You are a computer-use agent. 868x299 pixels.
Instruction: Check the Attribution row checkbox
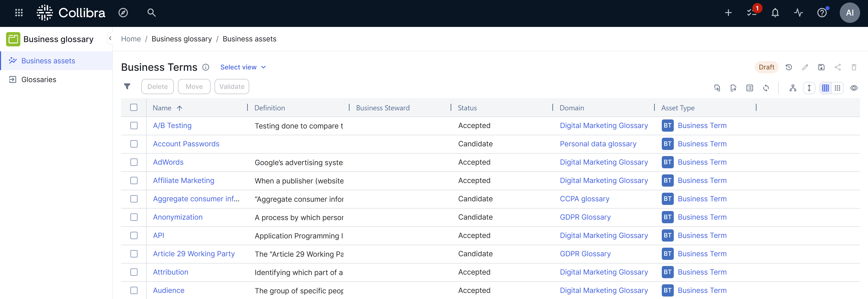134,272
